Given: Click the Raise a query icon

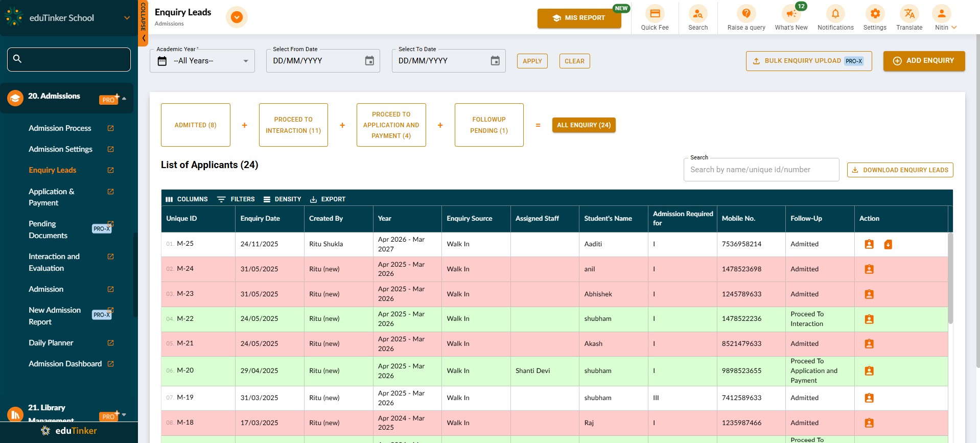Looking at the screenshot, I should (x=746, y=14).
